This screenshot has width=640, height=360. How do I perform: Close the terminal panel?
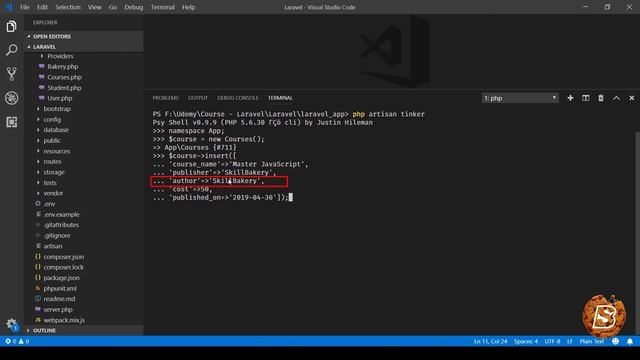click(631, 98)
